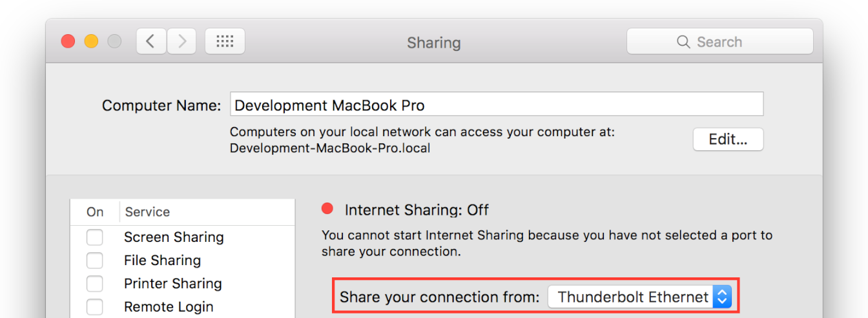Close the Sharing window
The image size is (868, 318).
pyautogui.click(x=68, y=42)
